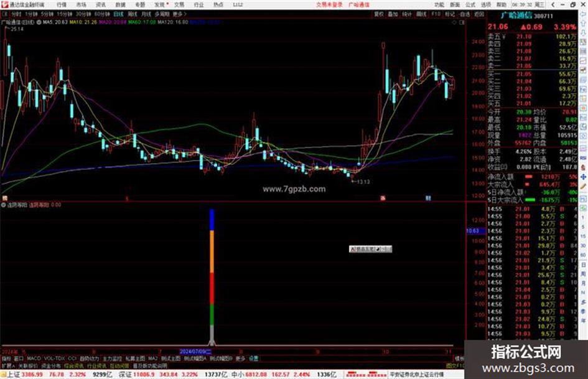588x379 pixels.
Task: Open F10 company info
Action: click(x=436, y=14)
